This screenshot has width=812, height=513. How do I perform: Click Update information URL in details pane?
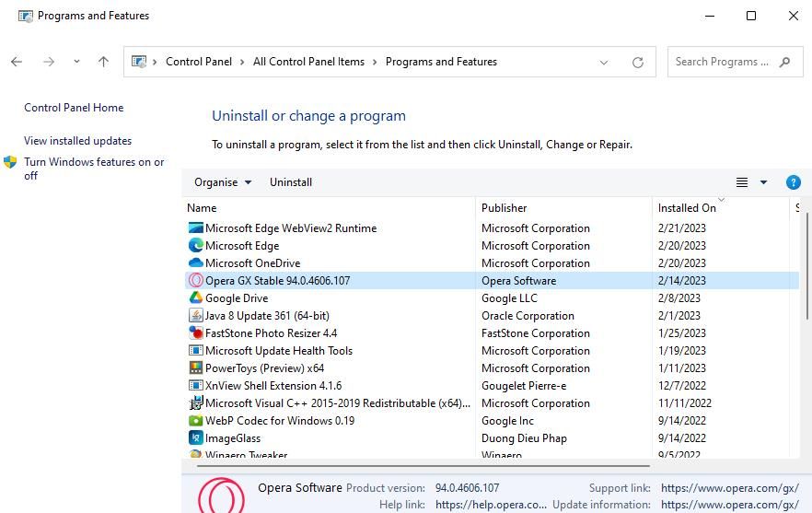(x=730, y=505)
